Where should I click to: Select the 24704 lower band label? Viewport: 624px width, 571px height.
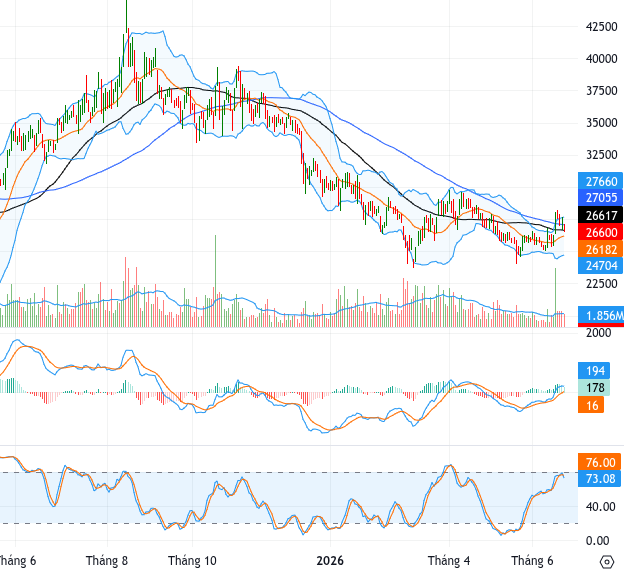(601, 265)
